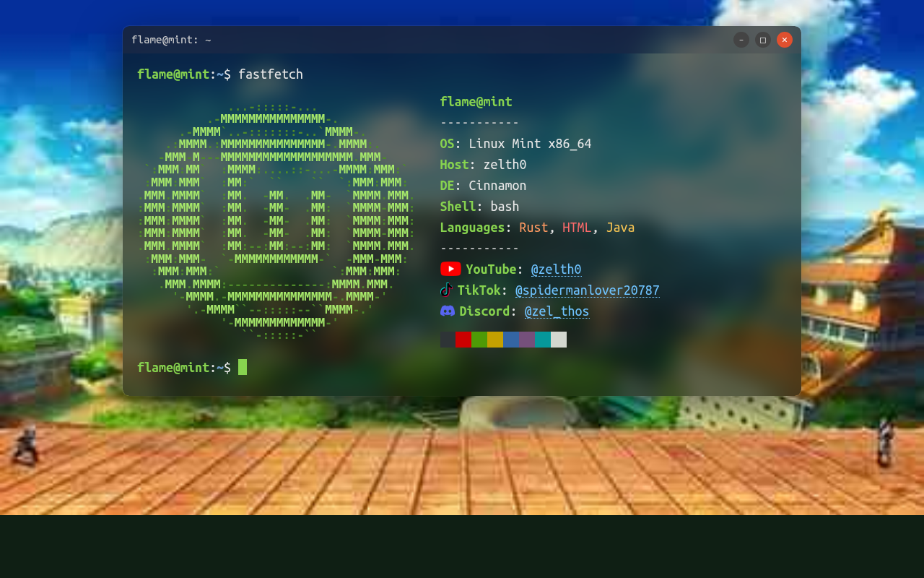Click the Discord logo icon
924x578 pixels.
pyautogui.click(x=448, y=311)
